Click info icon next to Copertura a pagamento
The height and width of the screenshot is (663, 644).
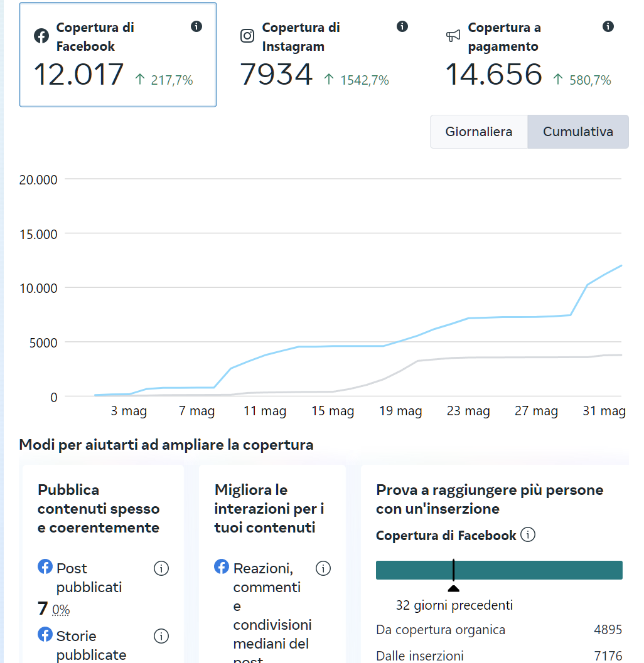(x=608, y=26)
